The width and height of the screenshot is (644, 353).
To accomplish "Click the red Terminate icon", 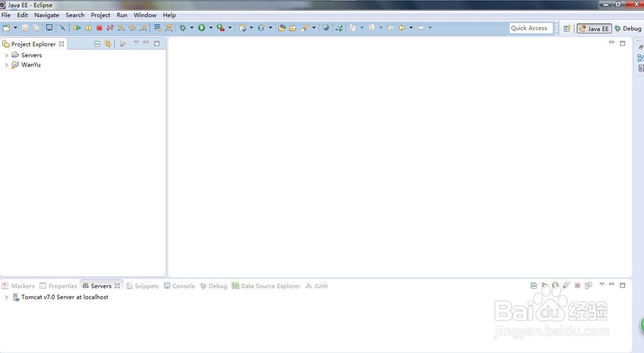I will (99, 28).
